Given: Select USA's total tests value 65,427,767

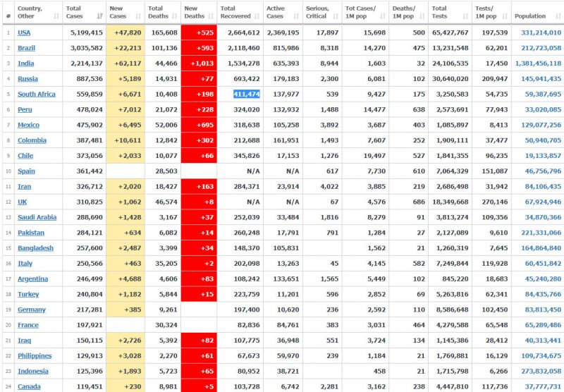Looking at the screenshot, I should (x=450, y=32).
